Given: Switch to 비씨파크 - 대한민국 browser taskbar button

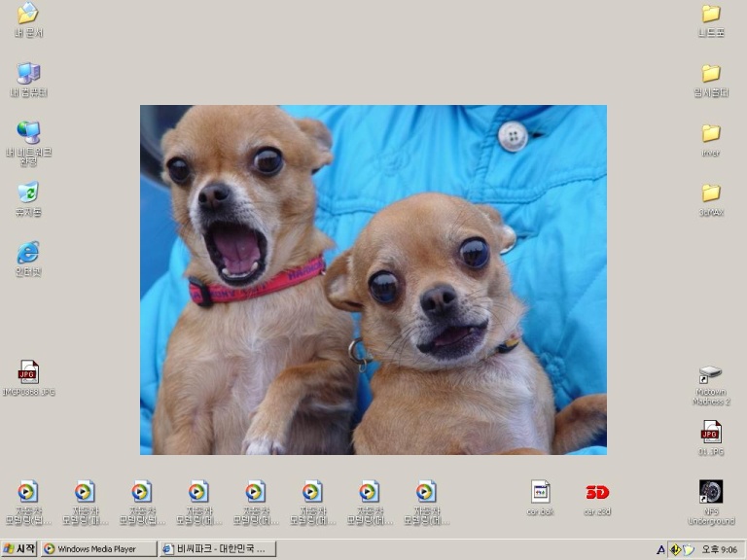Looking at the screenshot, I should pos(218,549).
